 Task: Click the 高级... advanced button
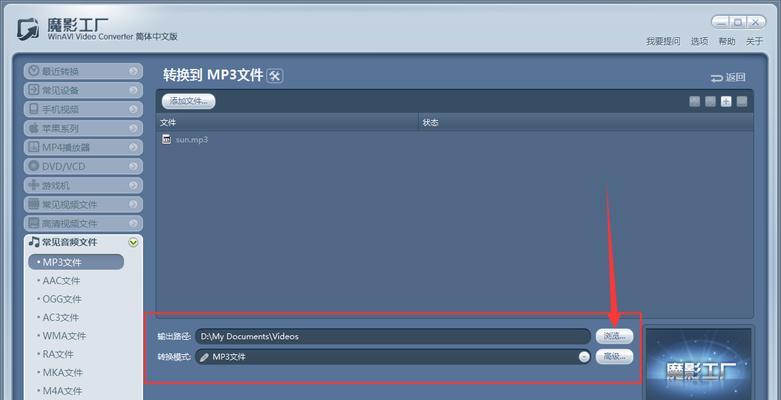(x=615, y=357)
